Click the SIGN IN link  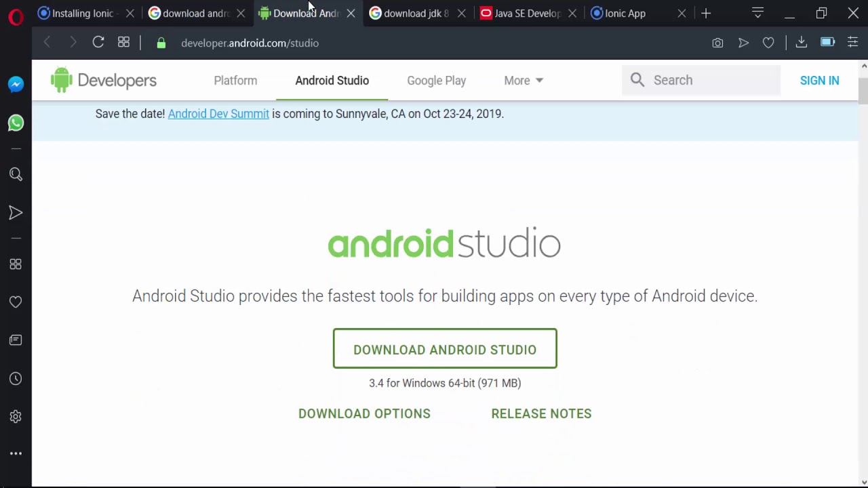819,80
